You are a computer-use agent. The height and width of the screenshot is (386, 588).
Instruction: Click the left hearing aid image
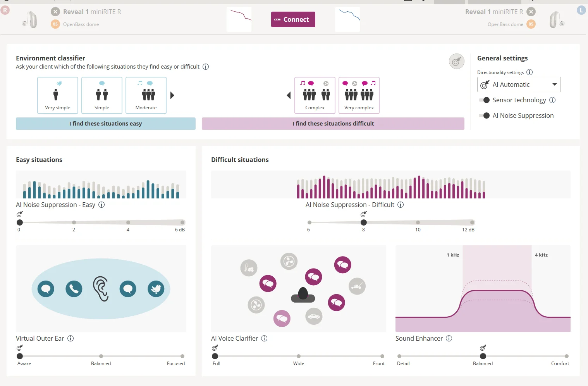tap(557, 20)
